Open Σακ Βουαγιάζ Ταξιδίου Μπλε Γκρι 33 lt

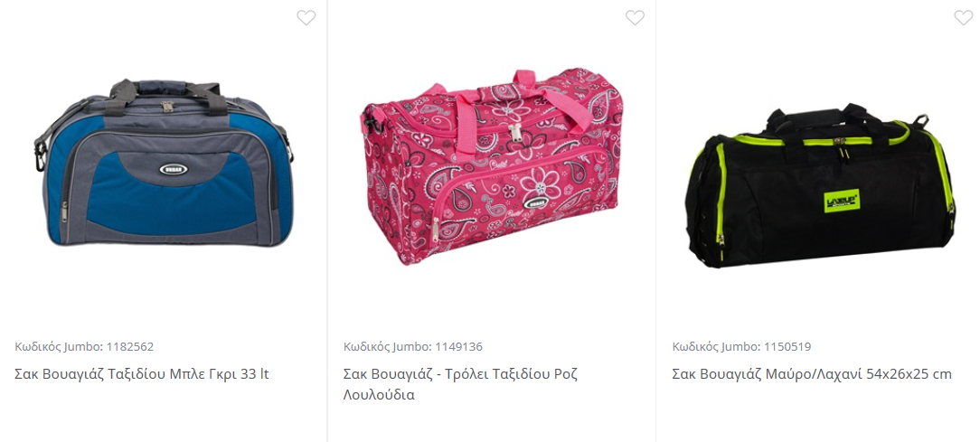[x=142, y=374]
